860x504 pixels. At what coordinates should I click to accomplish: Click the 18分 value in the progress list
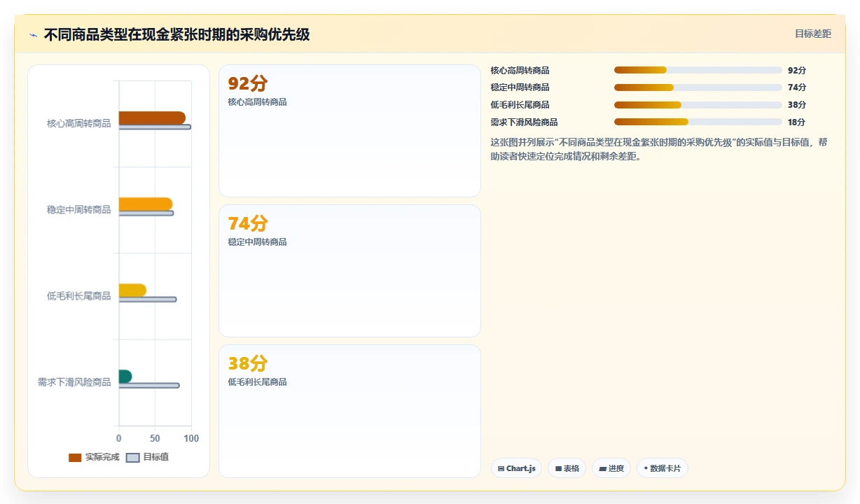tap(797, 122)
